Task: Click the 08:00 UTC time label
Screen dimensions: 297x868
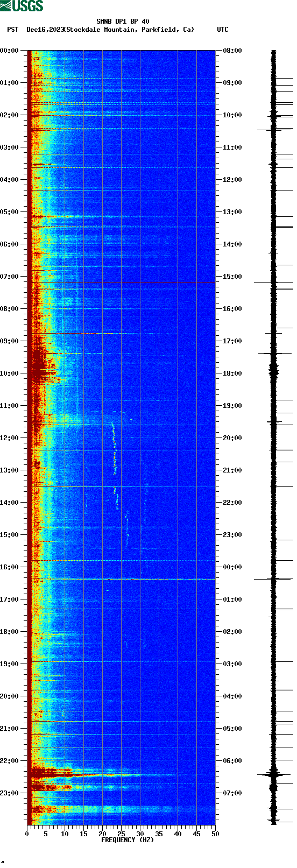Action: (232, 51)
